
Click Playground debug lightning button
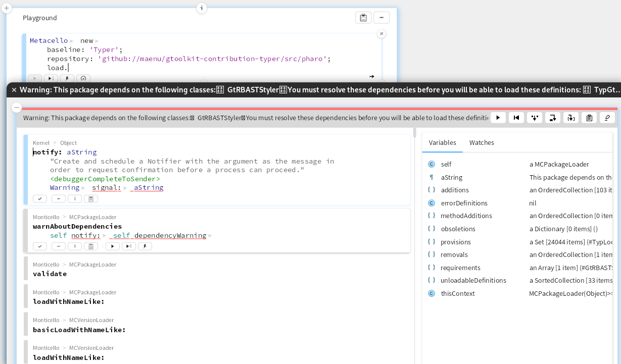tap(67, 78)
